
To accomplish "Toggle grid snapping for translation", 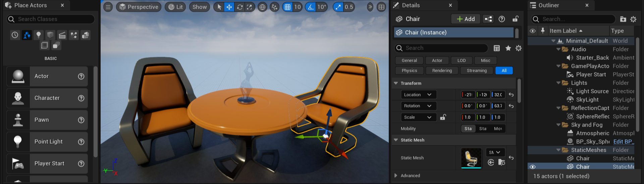I will tap(287, 7).
